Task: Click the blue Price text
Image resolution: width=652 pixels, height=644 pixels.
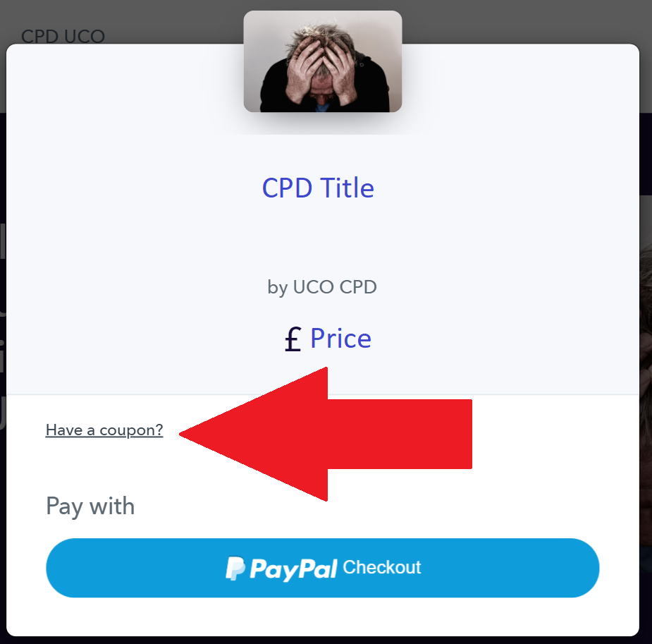Action: 341,339
